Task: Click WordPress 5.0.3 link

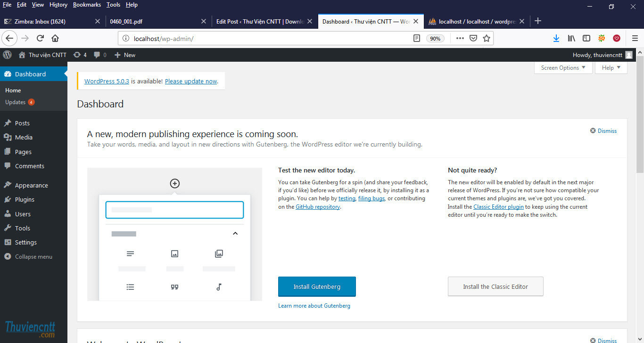Action: (107, 81)
